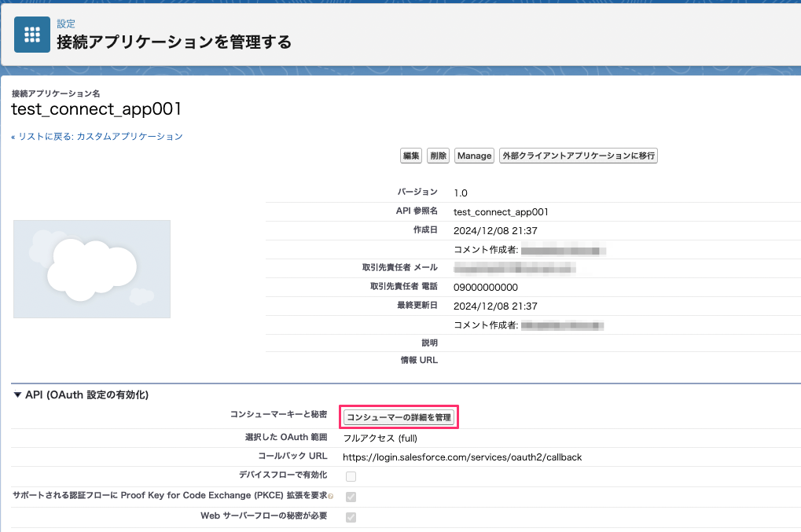Click the 情報 URL label
This screenshot has width=801, height=532.
point(419,360)
